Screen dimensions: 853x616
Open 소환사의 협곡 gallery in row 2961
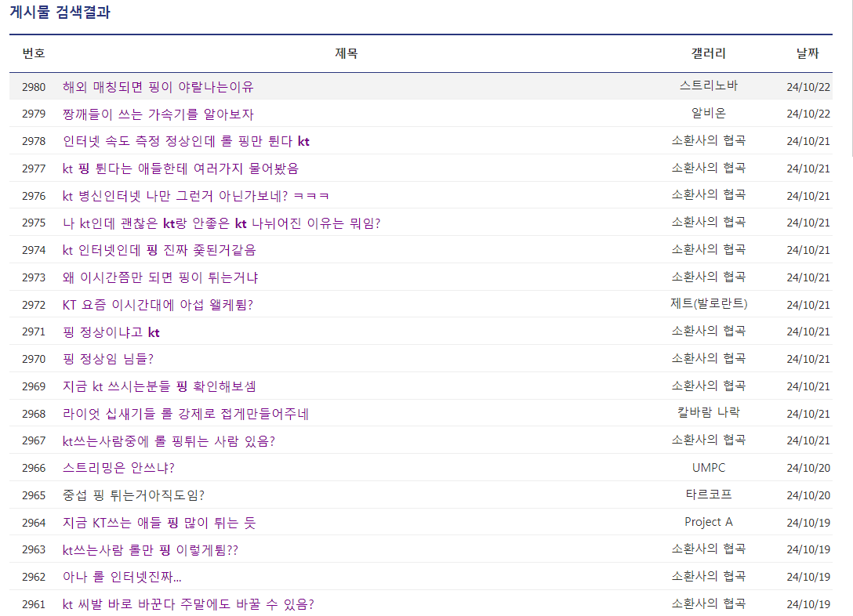click(708, 603)
